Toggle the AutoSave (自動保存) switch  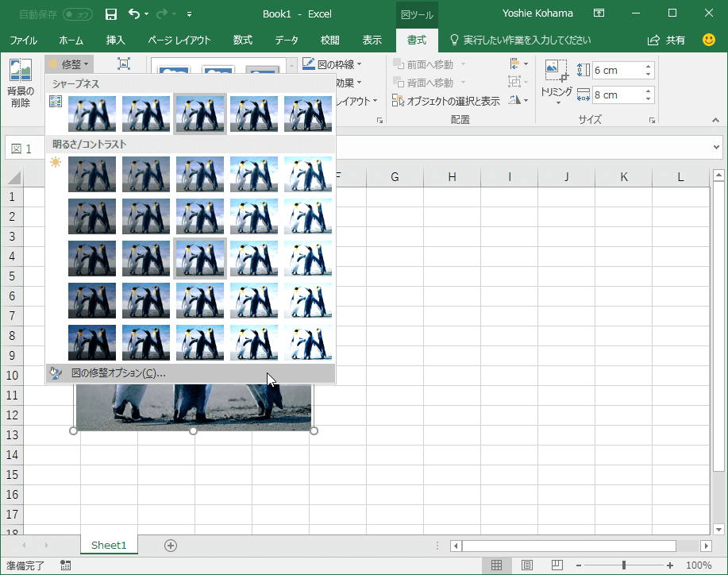(77, 14)
